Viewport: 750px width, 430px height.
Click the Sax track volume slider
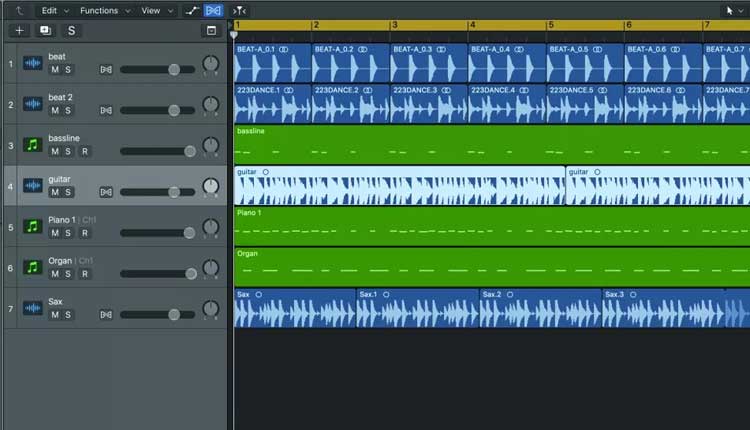157,315
